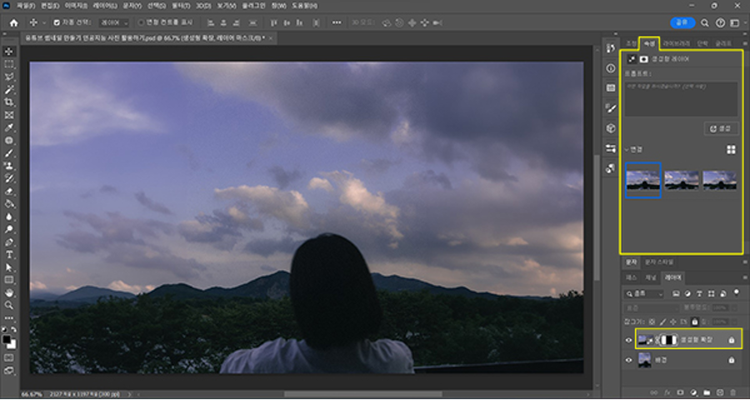
Task: Open the Auto-Select layer/group dropdown
Action: point(114,23)
